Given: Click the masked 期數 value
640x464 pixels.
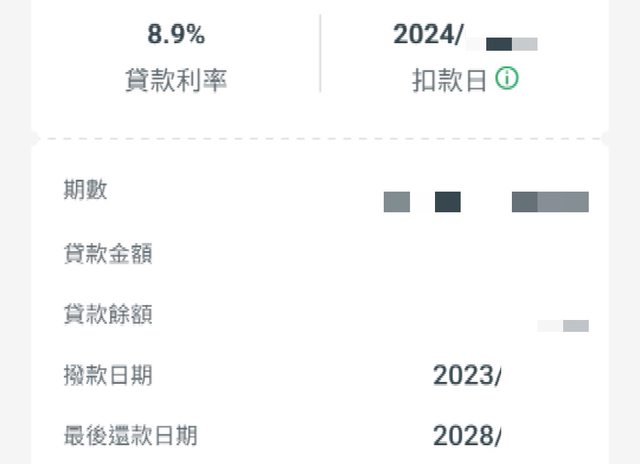Looking at the screenshot, I should (486, 202).
